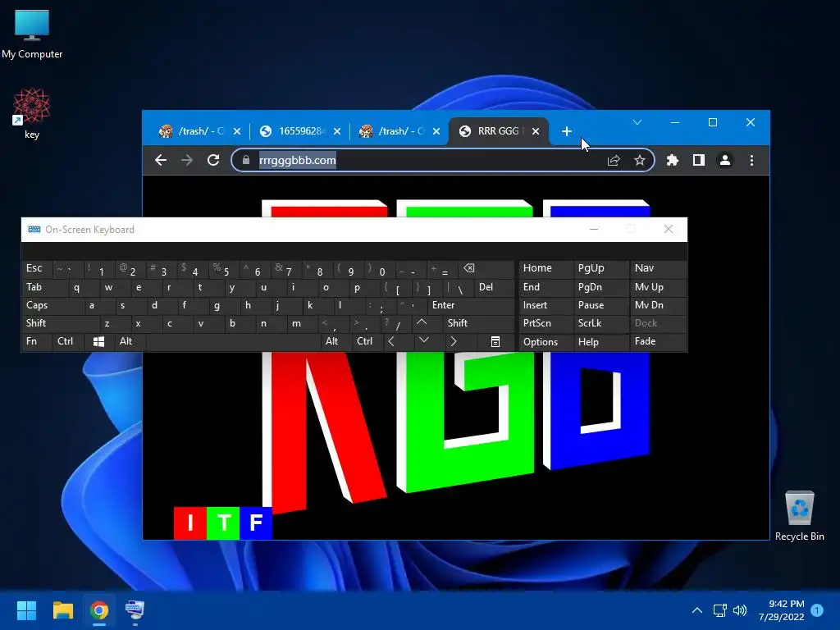Toggle Caps key on On-Screen Keyboard
Viewport: 840px width, 630px height.
tap(52, 305)
